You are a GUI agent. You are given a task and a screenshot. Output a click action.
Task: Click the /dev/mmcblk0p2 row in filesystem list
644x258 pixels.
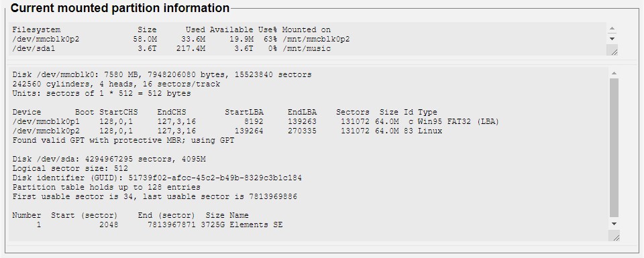pyautogui.click(x=180, y=40)
